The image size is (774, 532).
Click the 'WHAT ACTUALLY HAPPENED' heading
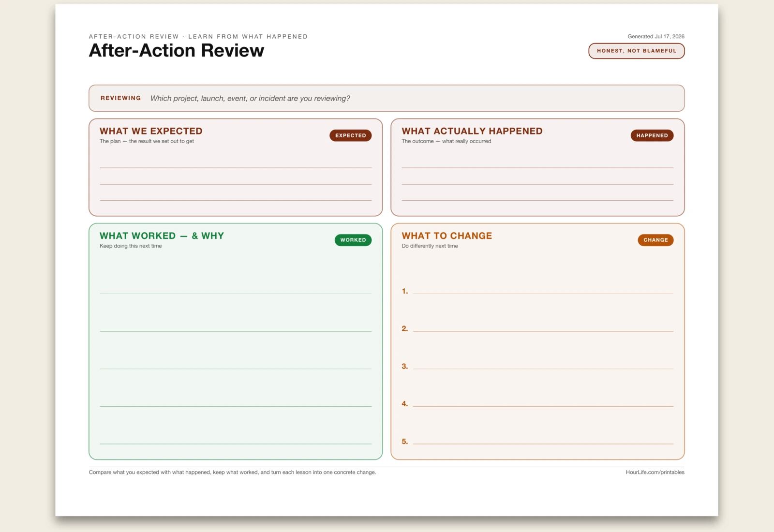(472, 131)
